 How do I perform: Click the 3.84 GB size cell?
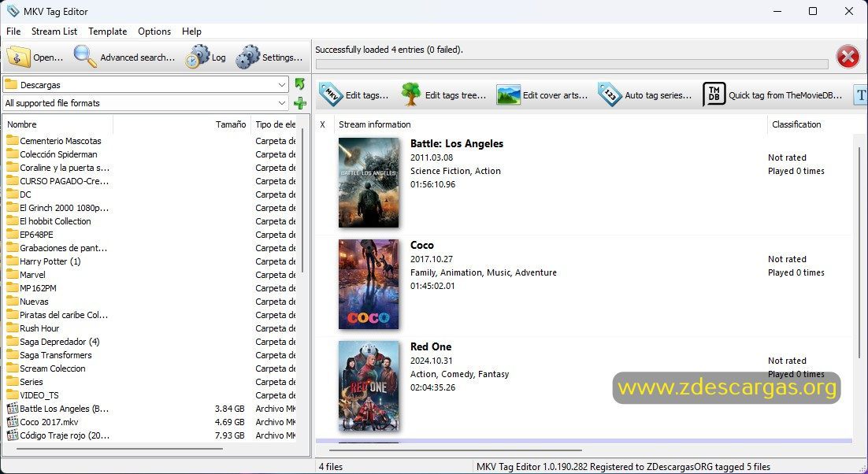point(230,409)
